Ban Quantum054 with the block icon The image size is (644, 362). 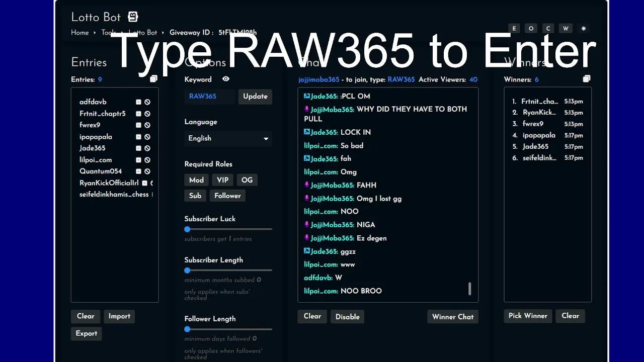point(147,171)
